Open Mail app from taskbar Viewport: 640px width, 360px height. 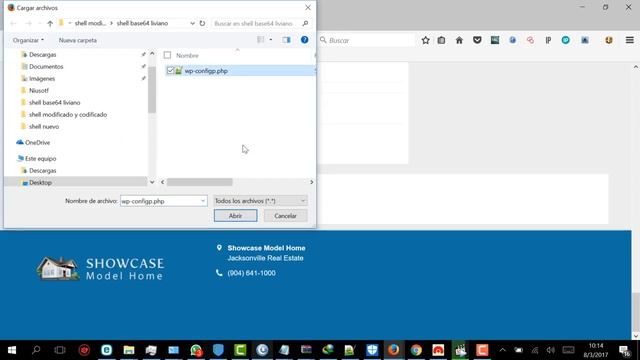point(173,350)
